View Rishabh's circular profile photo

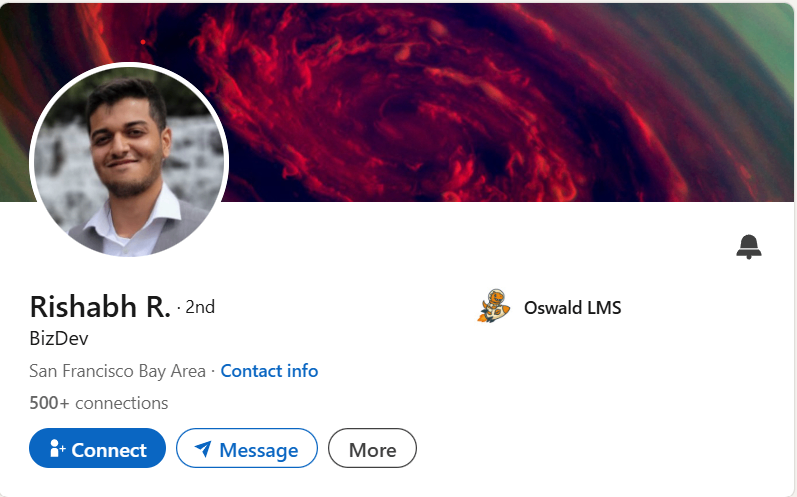pos(129,162)
